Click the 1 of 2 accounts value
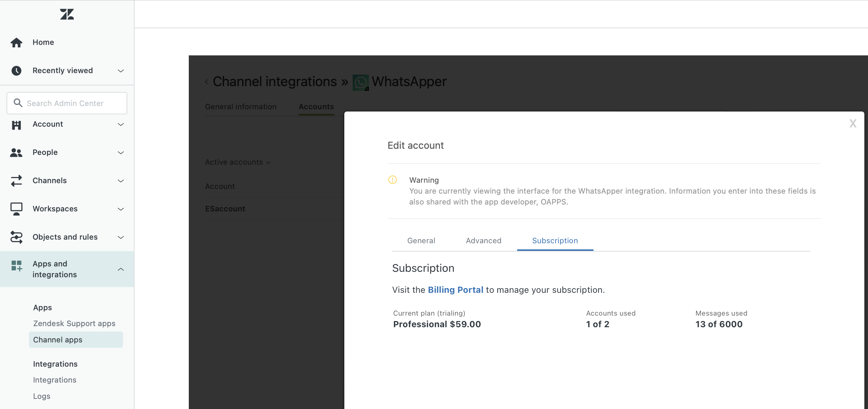Viewport: 868px width, 409px height. click(x=597, y=324)
